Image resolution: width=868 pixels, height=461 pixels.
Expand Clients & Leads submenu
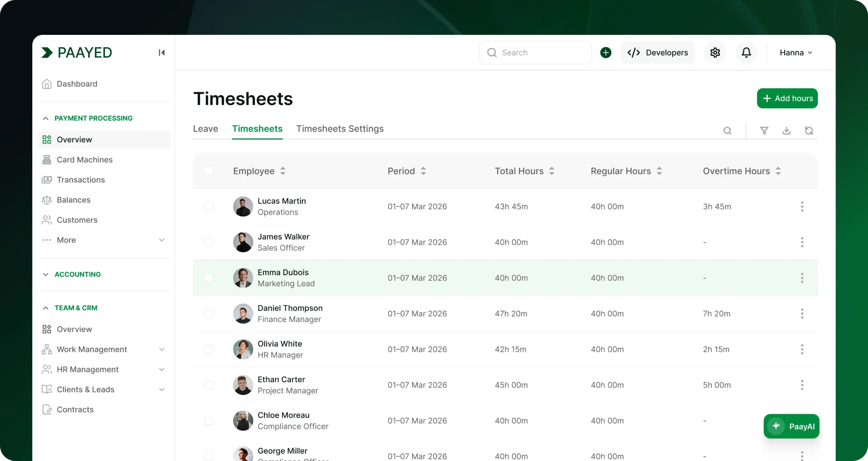pyautogui.click(x=162, y=389)
